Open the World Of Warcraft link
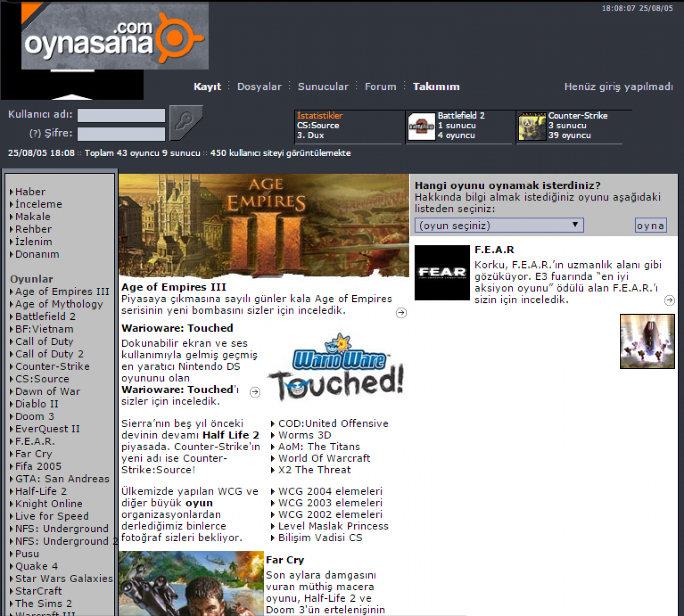Image resolution: width=684 pixels, height=616 pixels. (324, 458)
